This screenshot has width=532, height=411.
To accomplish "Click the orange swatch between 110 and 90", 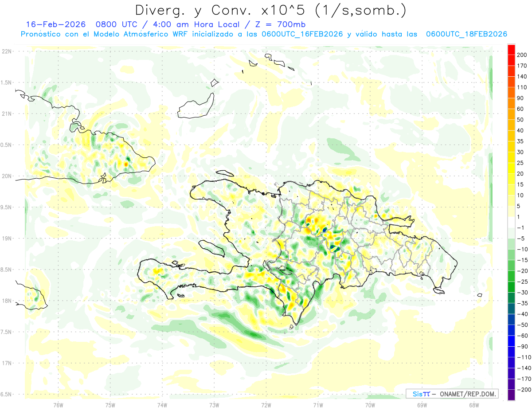I will (x=511, y=93).
